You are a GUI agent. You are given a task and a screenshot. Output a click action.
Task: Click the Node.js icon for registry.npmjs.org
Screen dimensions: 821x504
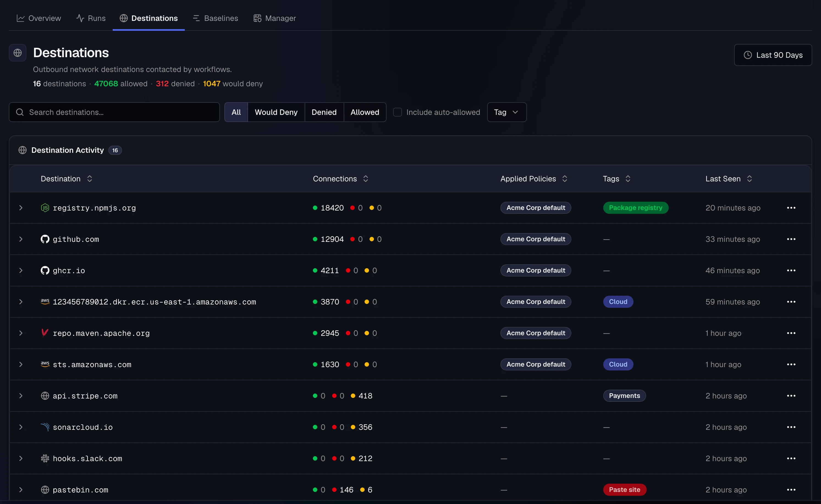pyautogui.click(x=45, y=208)
